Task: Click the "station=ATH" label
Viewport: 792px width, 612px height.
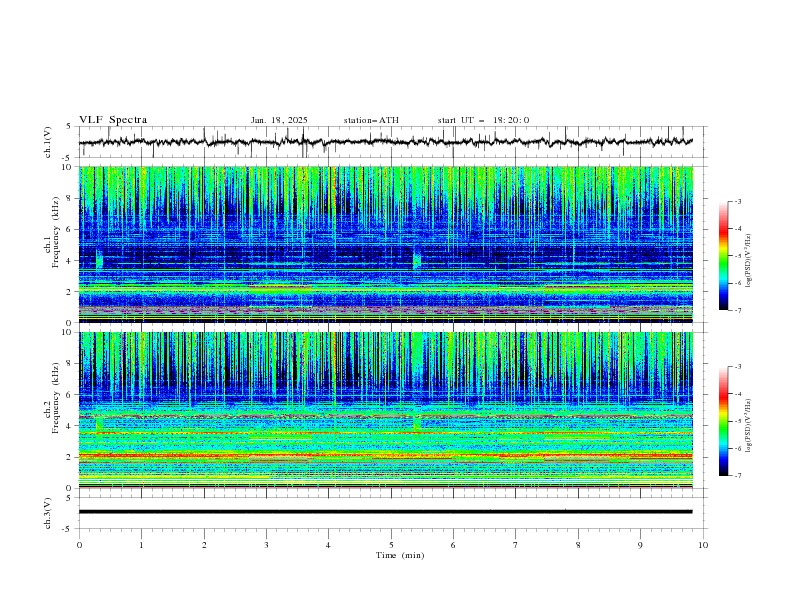Action: 371,120
